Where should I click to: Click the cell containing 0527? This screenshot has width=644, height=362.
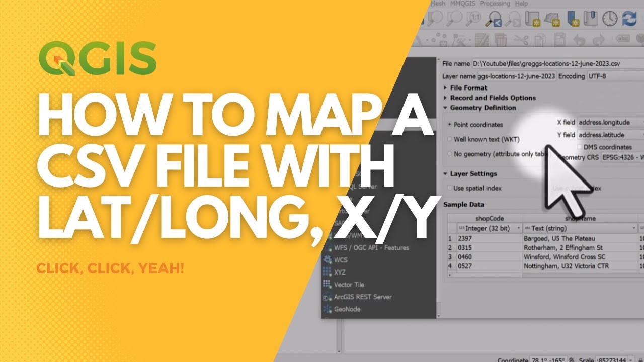[489, 266]
